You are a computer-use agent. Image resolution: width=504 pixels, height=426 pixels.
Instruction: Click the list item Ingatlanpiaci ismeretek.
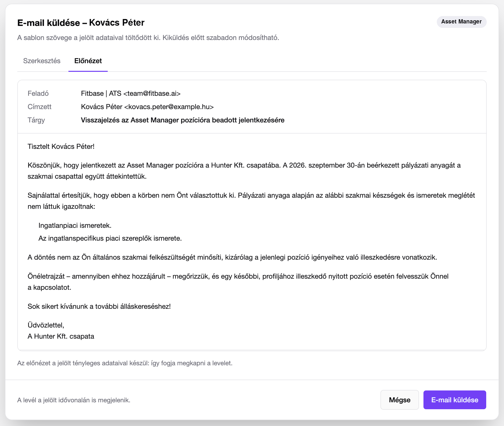[75, 226]
